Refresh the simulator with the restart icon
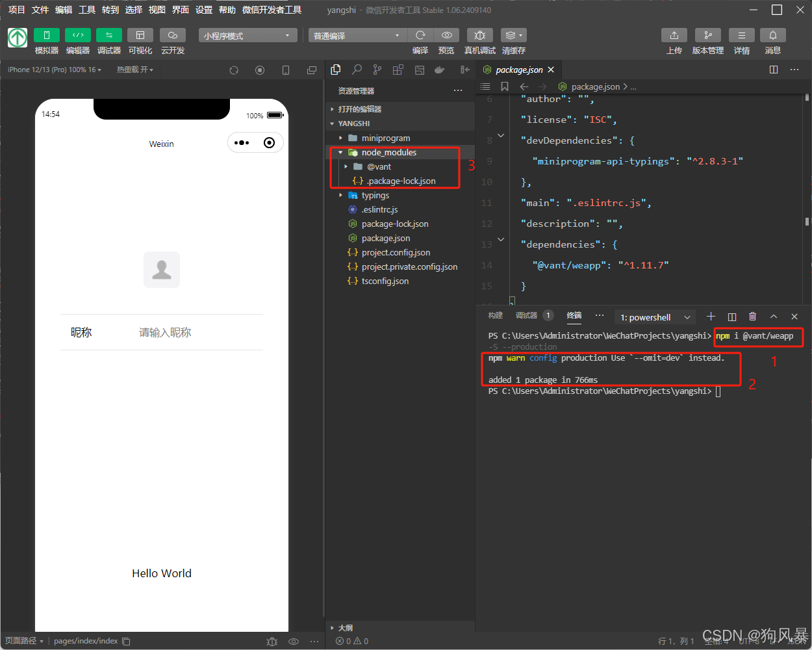812x650 pixels. click(x=233, y=70)
